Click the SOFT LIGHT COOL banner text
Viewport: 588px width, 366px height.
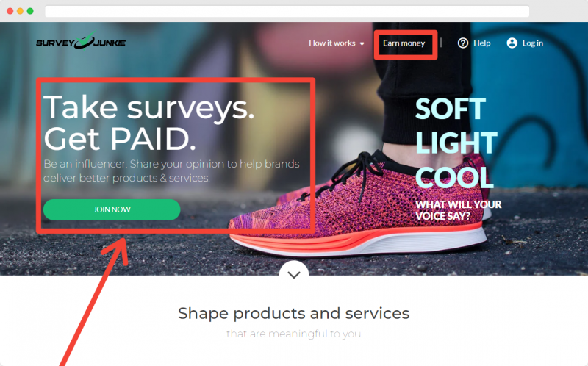tap(456, 143)
